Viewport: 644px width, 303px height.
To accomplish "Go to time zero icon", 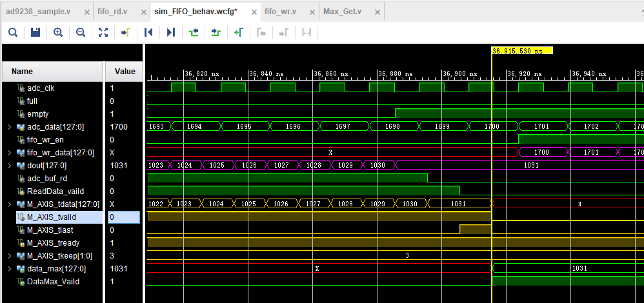I will tap(148, 32).
